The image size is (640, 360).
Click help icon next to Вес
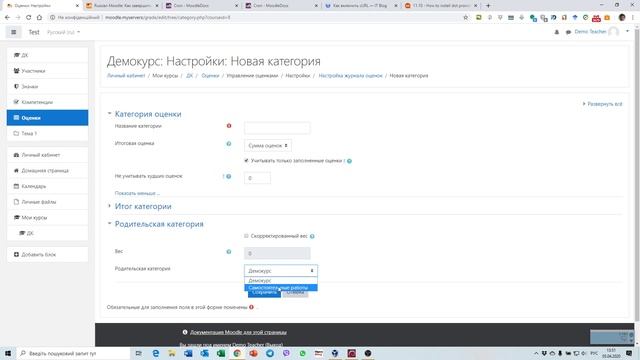(229, 252)
